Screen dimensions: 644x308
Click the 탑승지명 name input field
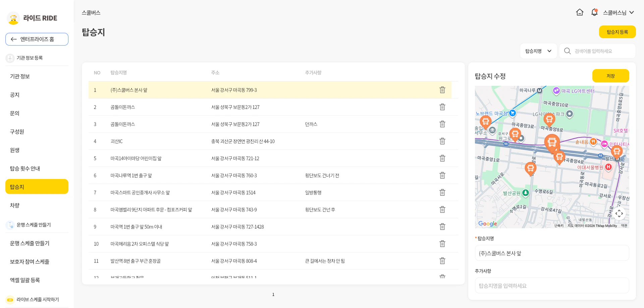pos(552,253)
